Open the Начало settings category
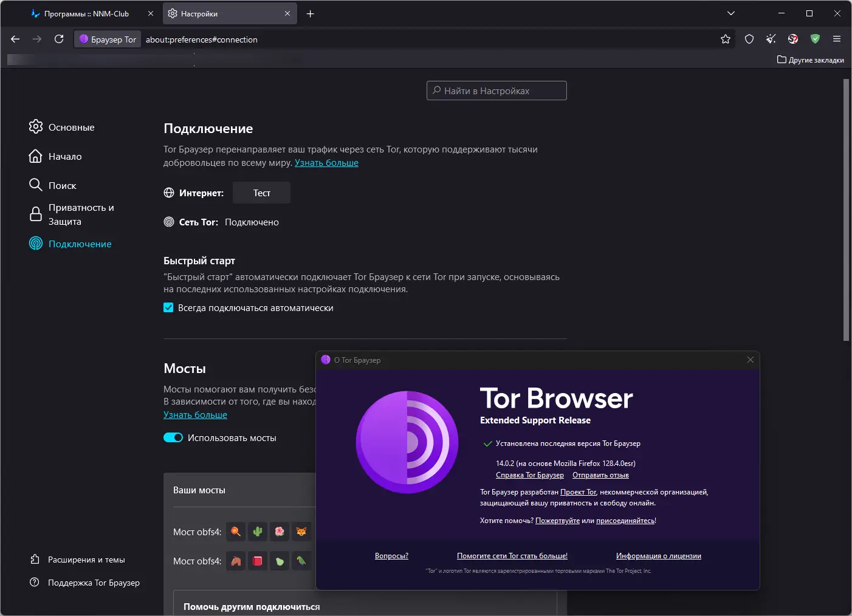 coord(55,156)
